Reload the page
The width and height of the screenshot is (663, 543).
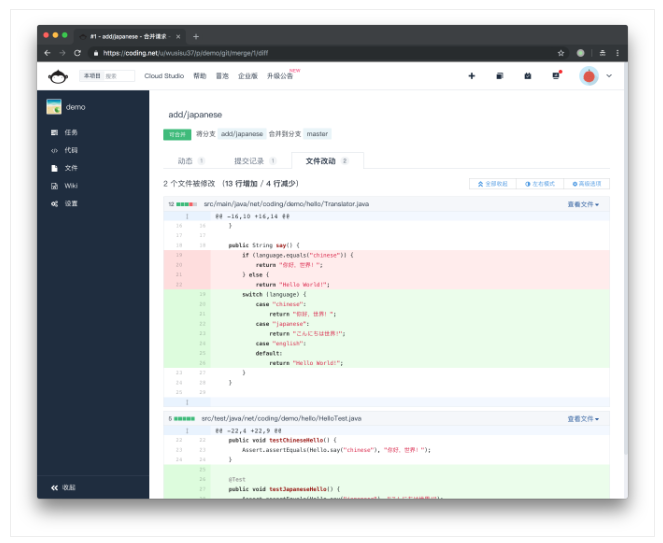click(77, 53)
